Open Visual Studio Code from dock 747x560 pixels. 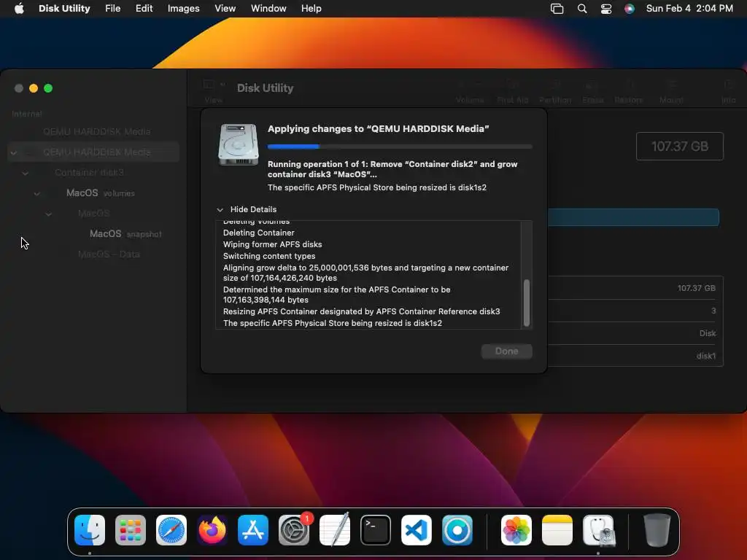coord(417,530)
